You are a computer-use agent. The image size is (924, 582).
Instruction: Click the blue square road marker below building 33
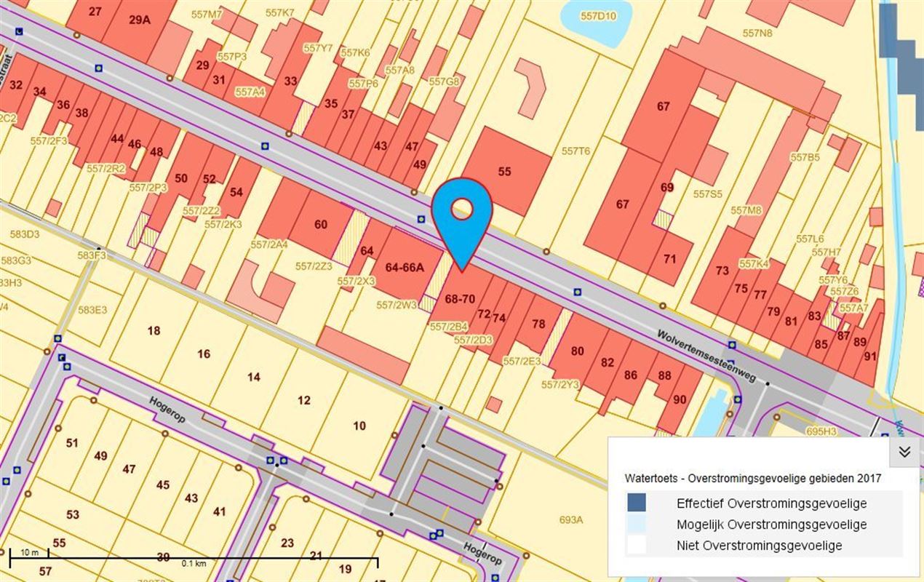tap(265, 145)
